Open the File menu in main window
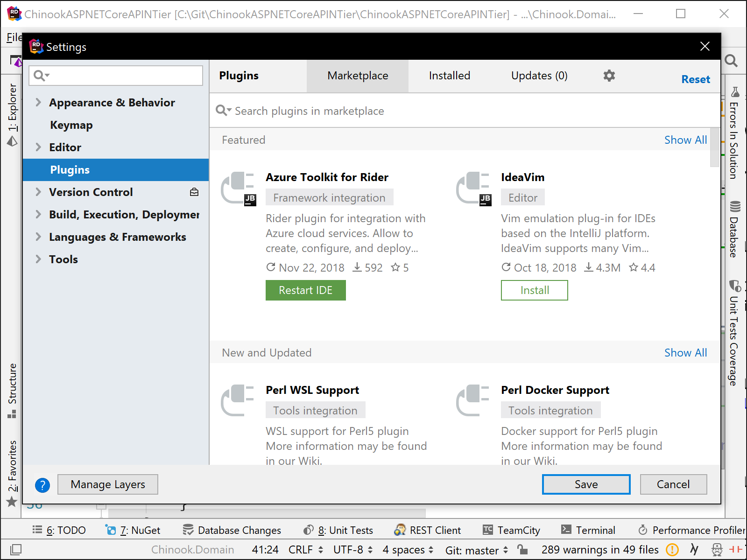747x560 pixels. tap(14, 37)
